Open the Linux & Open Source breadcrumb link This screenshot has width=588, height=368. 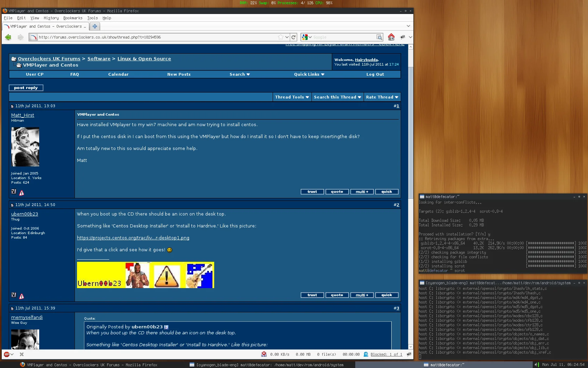(x=144, y=59)
